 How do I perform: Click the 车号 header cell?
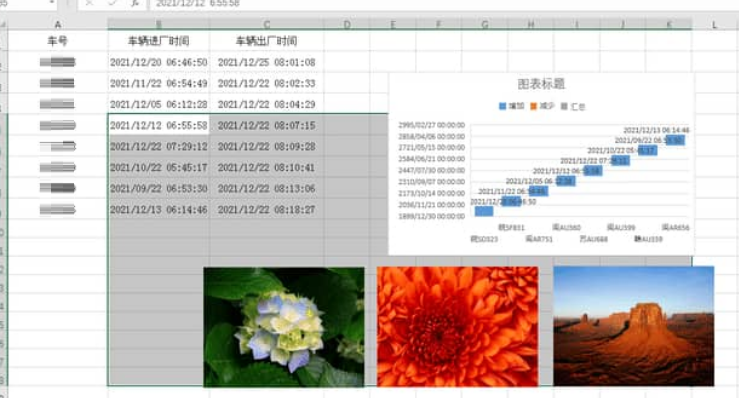click(57, 41)
